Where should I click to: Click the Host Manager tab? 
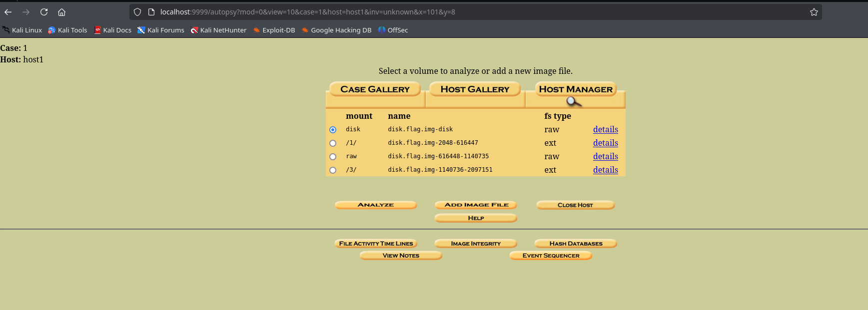click(x=575, y=89)
